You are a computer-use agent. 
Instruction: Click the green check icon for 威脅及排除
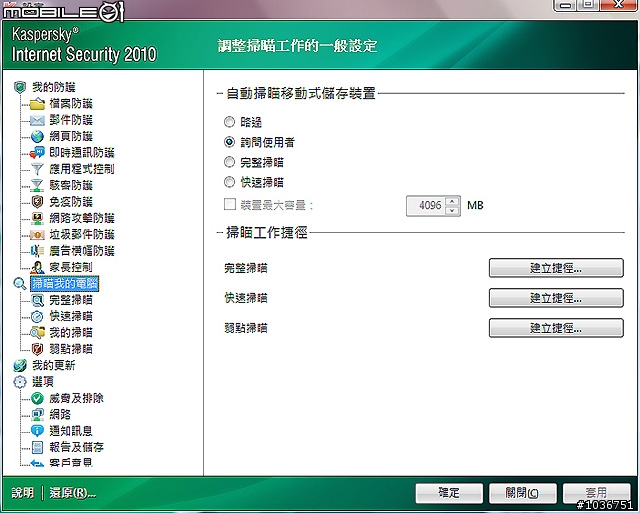pos(37,398)
